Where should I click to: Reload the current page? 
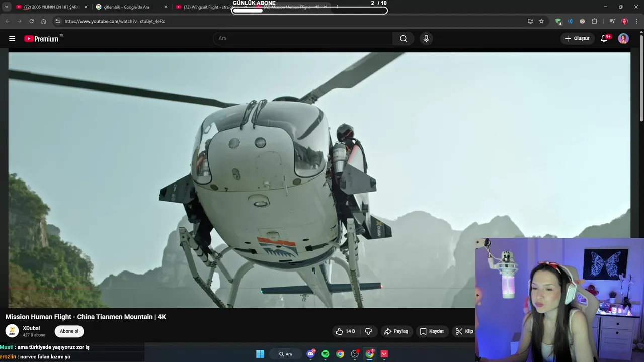pos(31,21)
